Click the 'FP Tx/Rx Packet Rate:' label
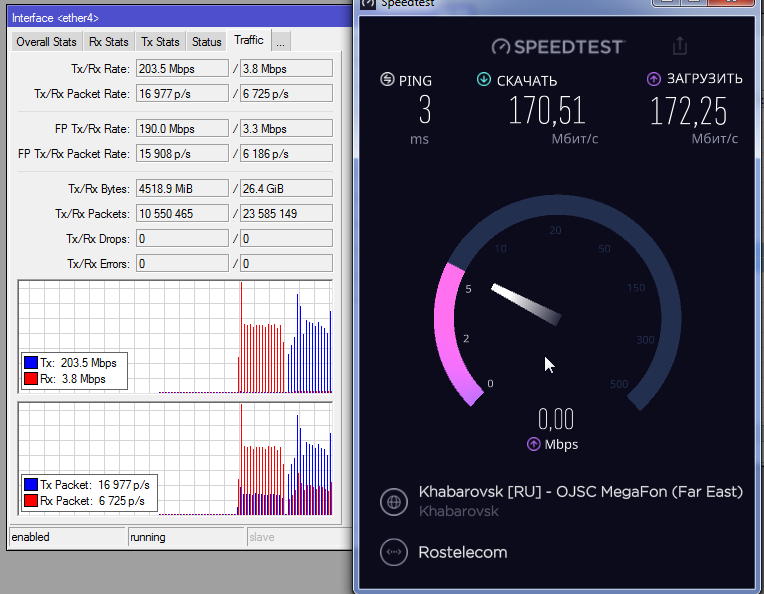Image resolution: width=764 pixels, height=594 pixels. [74, 153]
